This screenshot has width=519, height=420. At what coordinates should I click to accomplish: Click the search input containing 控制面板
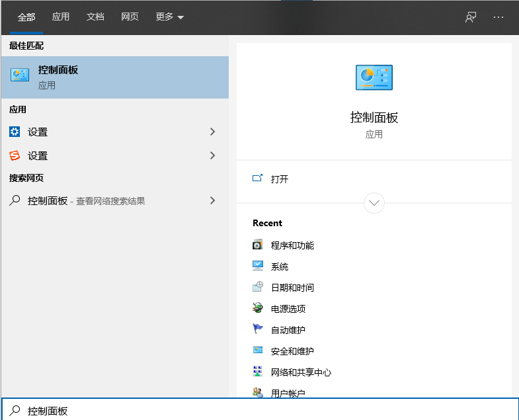(x=260, y=410)
